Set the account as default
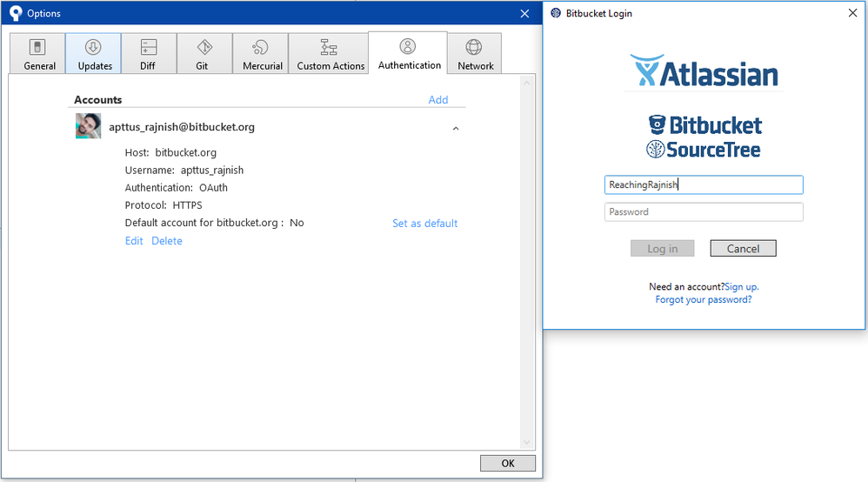This screenshot has width=868, height=482. 424,224
